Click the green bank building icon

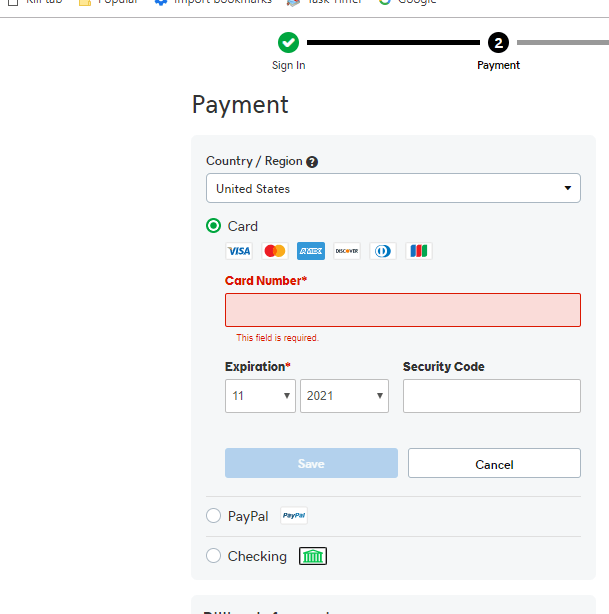tap(313, 556)
